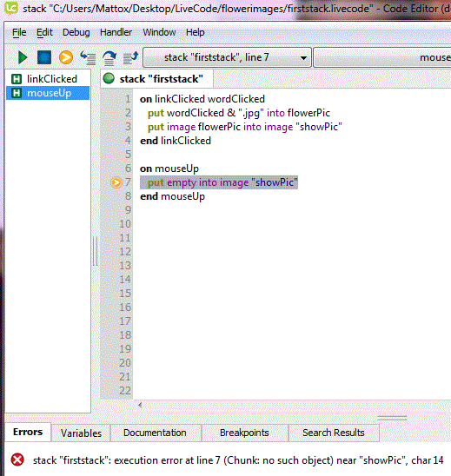
Task: Select the stack "firststack" editor tab
Action: [156, 79]
